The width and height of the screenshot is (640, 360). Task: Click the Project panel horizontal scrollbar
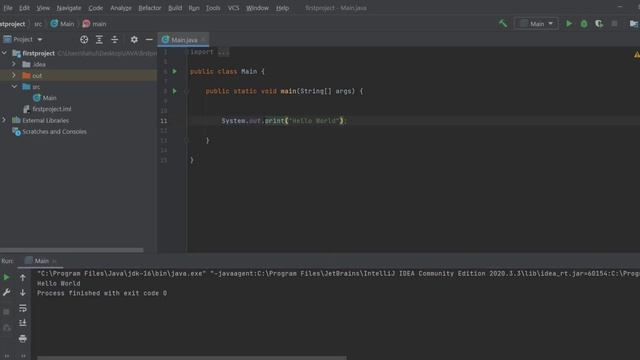(x=72, y=250)
